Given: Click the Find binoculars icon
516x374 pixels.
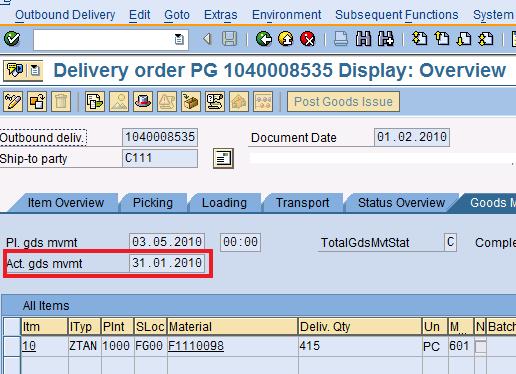Looking at the screenshot, I should (363, 39).
